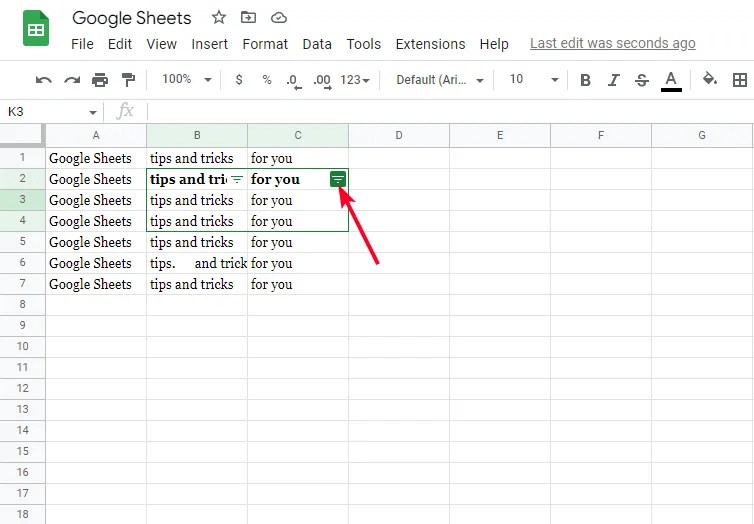Star this spreadsheet
This screenshot has height=524, width=754.
point(219,18)
